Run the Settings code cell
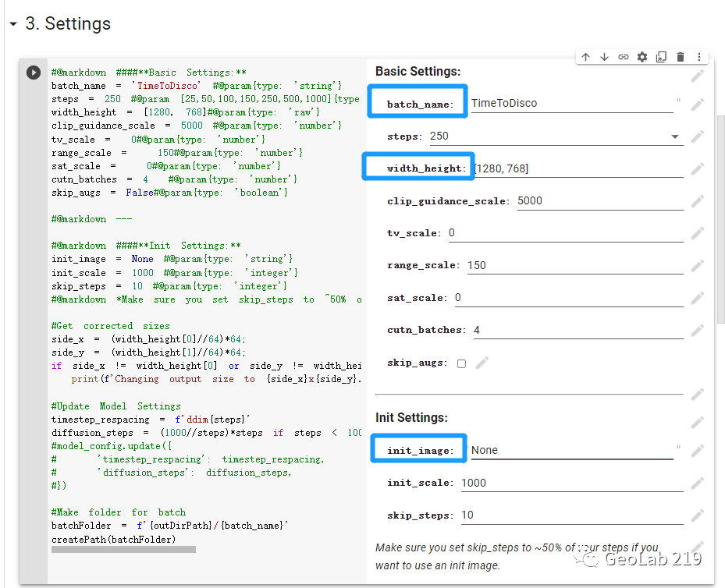Screen dimensions: 725x588 coord(33,73)
